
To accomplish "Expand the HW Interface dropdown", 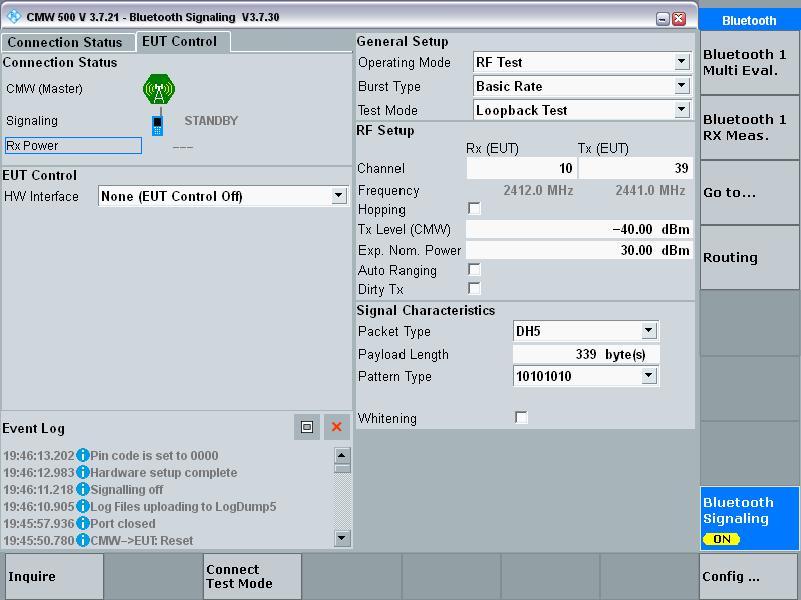I will click(x=338, y=196).
